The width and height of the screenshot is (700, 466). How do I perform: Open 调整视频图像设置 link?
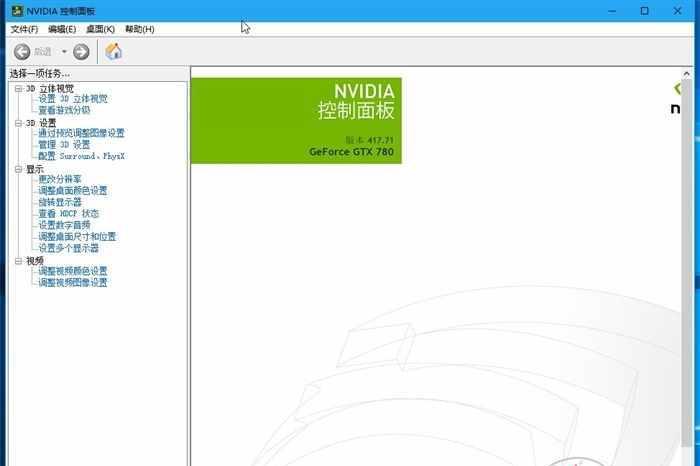point(73,283)
